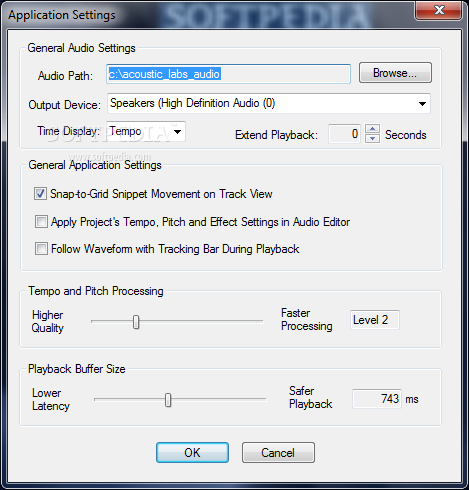Click the Extend Playback seconds value field
469x490 pixels.
coord(344,134)
